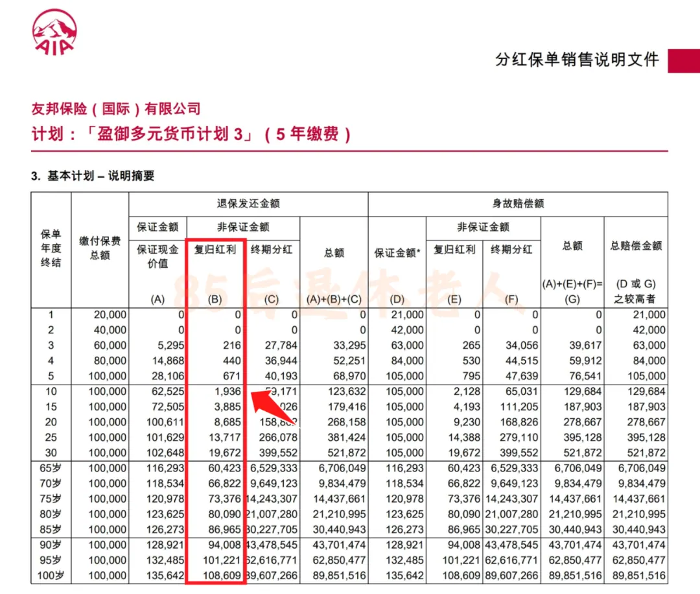Screen dimensions: 700x594
Task: Select the '80岁' row label
Action: pos(51,514)
